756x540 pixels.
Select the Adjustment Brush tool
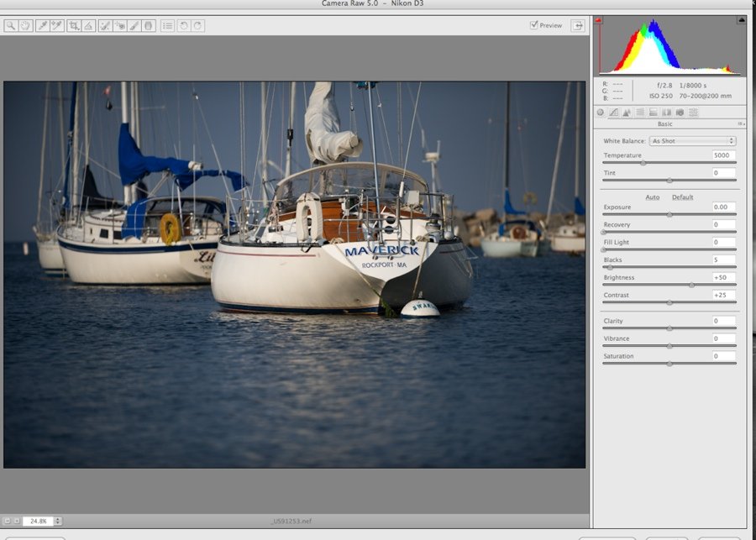[134, 26]
